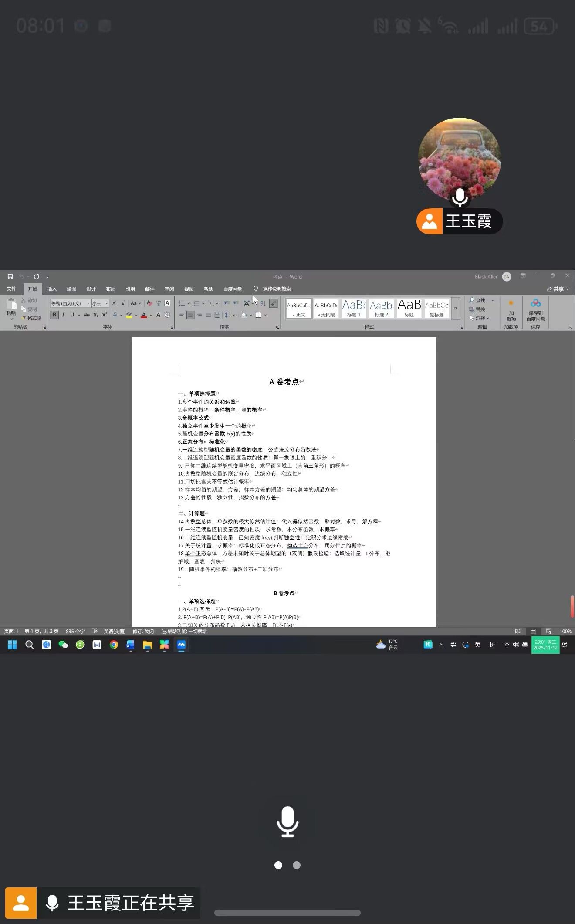Click the clear formatting eraser icon
The image size is (575, 924).
(x=149, y=303)
